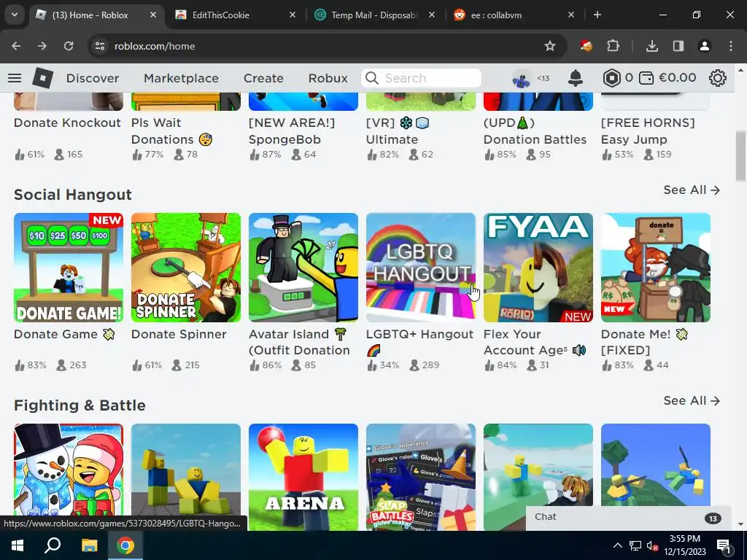Reload the Roblox page
The width and height of the screenshot is (747, 560).
click(69, 46)
